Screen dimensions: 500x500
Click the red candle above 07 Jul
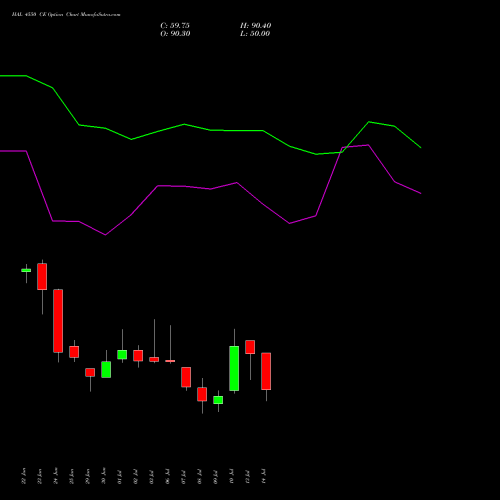186,377
